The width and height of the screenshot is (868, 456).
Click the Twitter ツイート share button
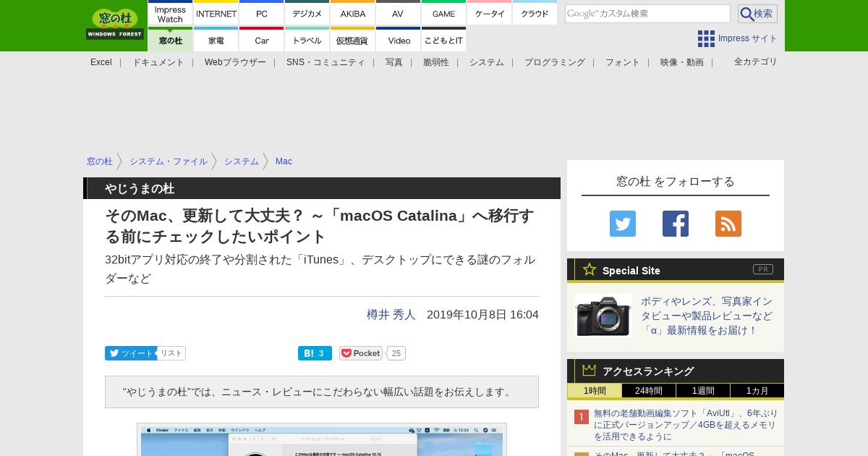(131, 353)
